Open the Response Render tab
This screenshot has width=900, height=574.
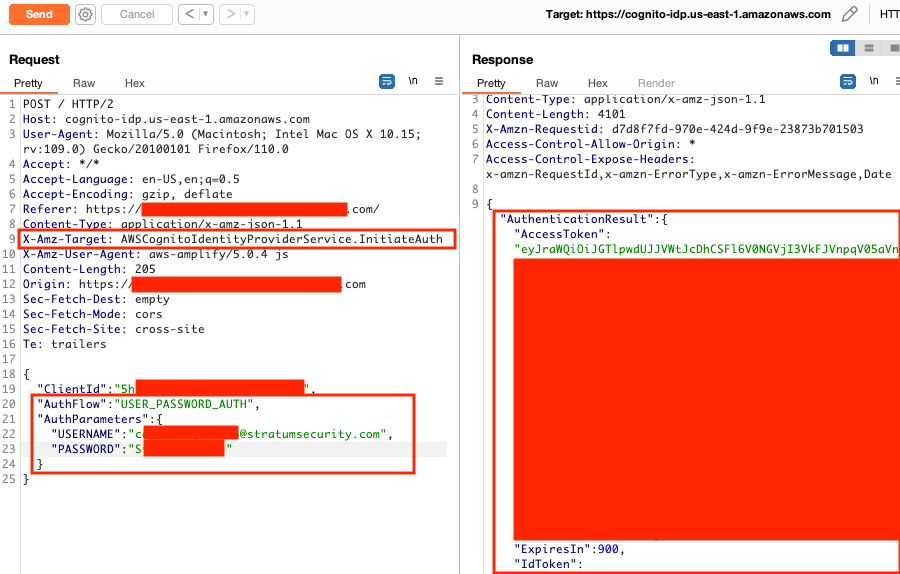pyautogui.click(x=656, y=83)
